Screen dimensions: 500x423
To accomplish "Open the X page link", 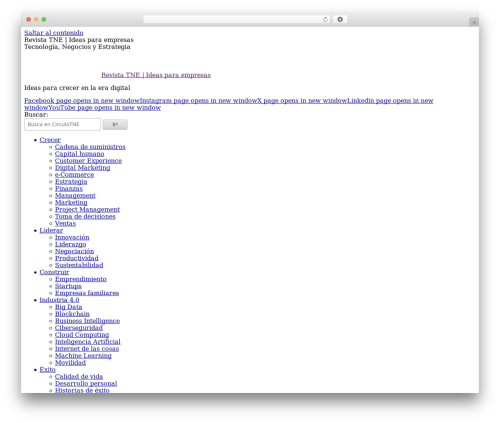I will 302,101.
